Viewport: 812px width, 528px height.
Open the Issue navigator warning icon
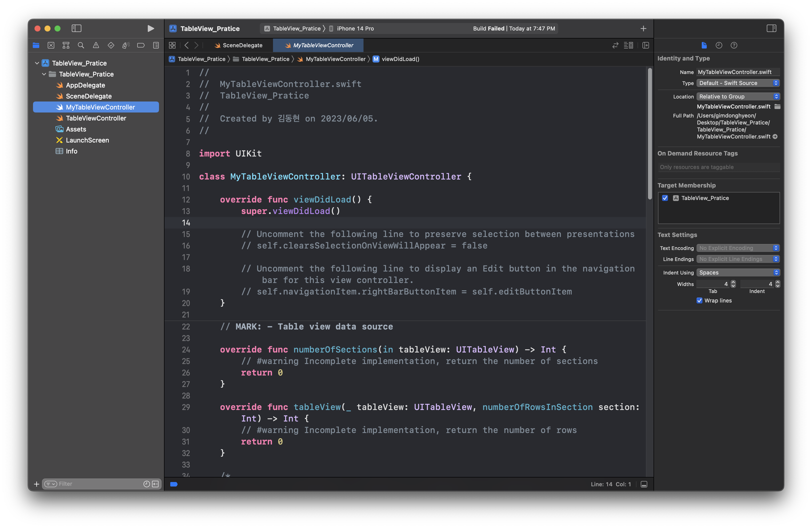[x=96, y=45]
